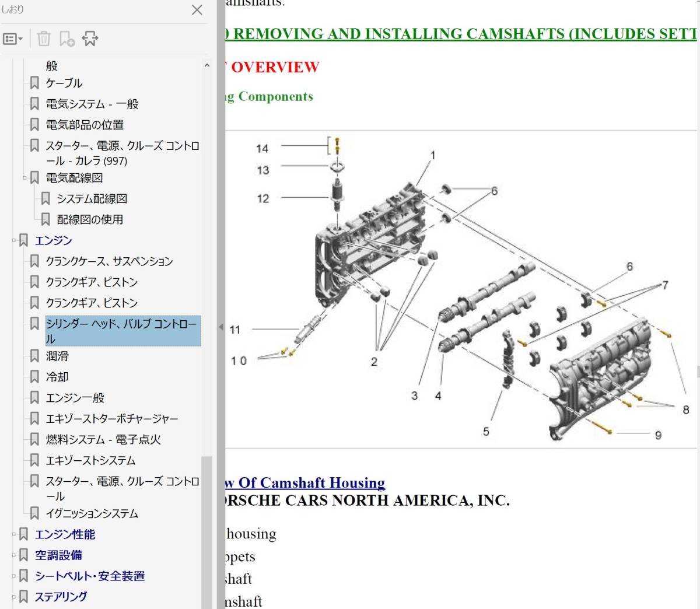Select the 電気配線図 bookmark
The image size is (700, 609).
(74, 178)
